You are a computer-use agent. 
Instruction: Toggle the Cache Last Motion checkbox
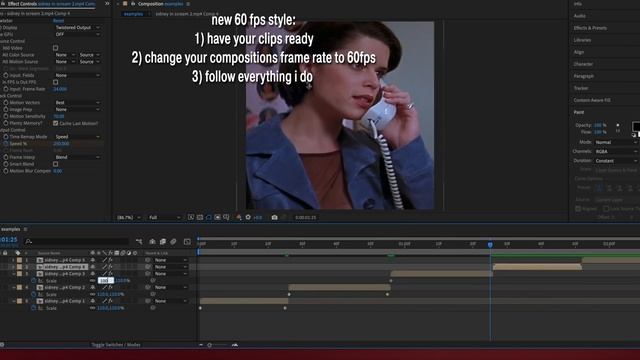pos(56,123)
